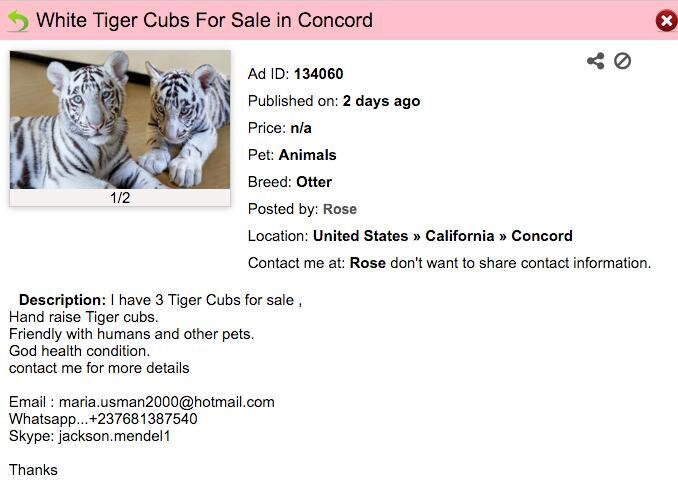The image size is (678, 485).
Task: Click the published date 2 days ago
Action: tap(381, 101)
